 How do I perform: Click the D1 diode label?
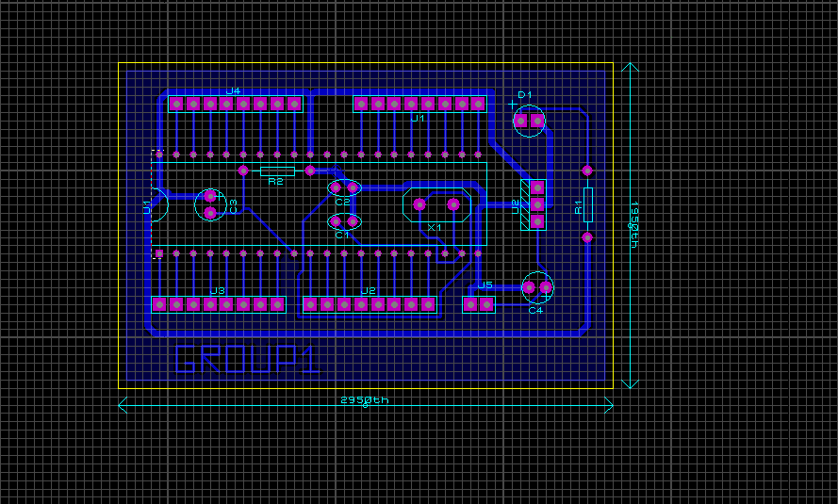pyautogui.click(x=525, y=95)
